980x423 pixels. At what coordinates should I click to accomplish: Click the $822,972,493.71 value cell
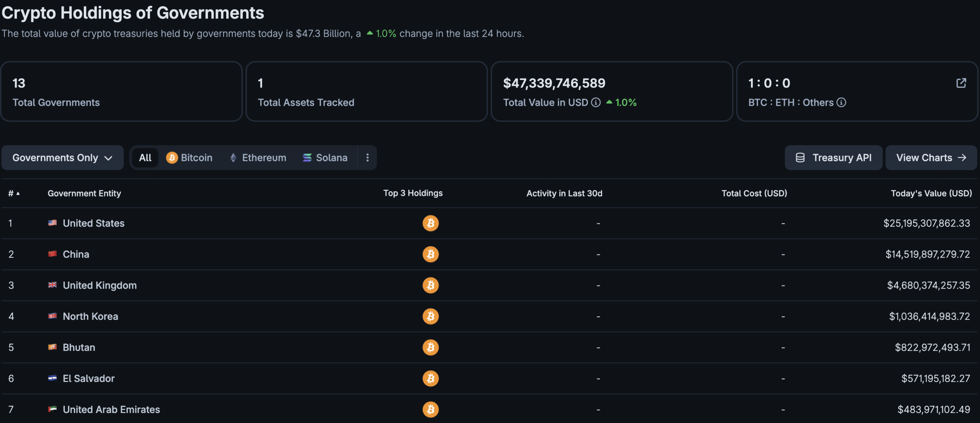pyautogui.click(x=933, y=347)
